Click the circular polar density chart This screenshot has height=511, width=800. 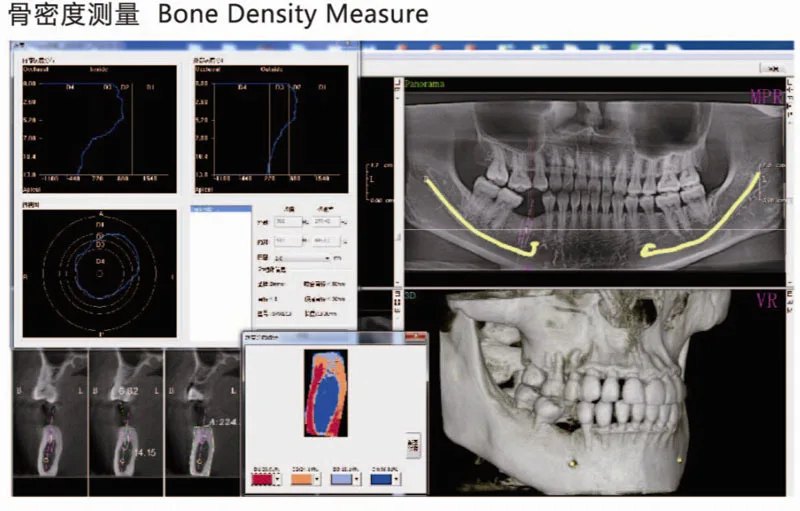99,273
